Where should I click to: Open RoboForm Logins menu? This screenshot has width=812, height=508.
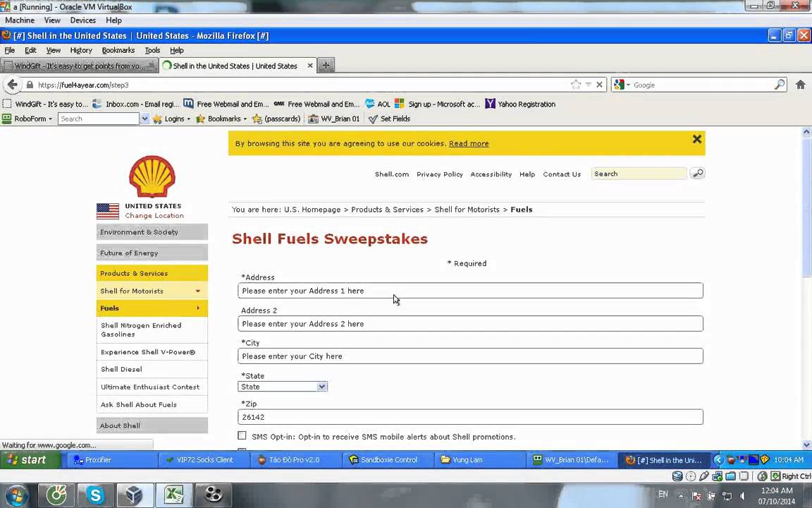(171, 119)
